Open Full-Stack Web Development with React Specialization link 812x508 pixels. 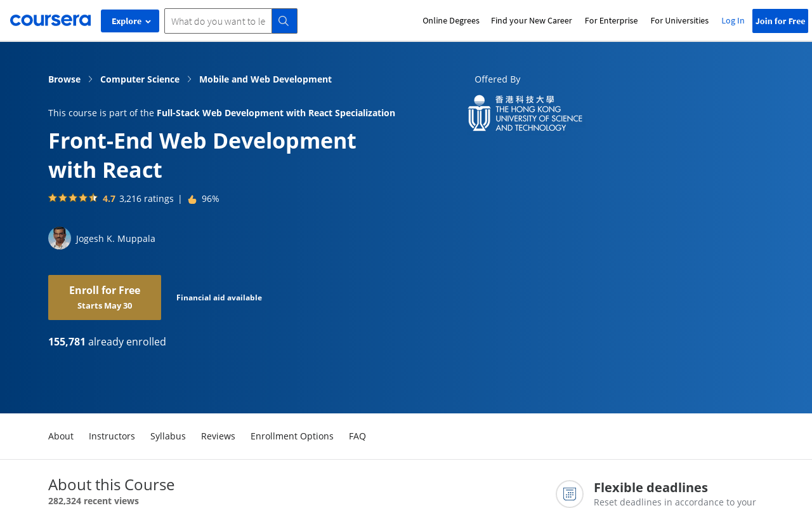click(x=276, y=113)
